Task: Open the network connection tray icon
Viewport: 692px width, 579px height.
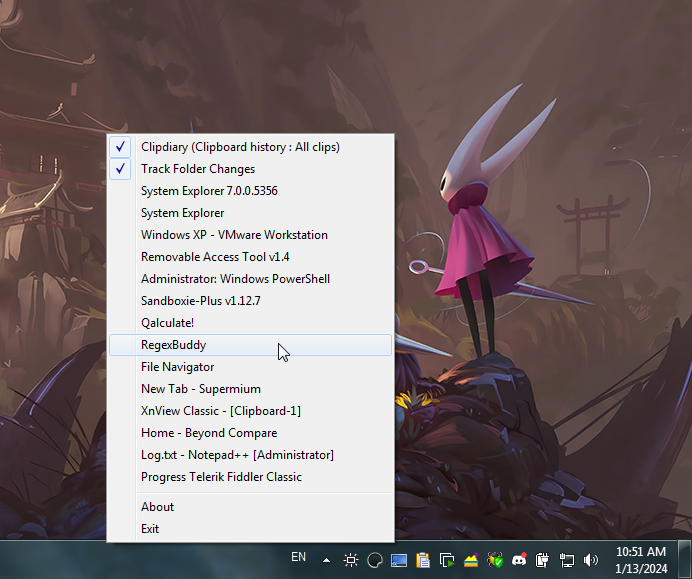Action: click(x=567, y=560)
